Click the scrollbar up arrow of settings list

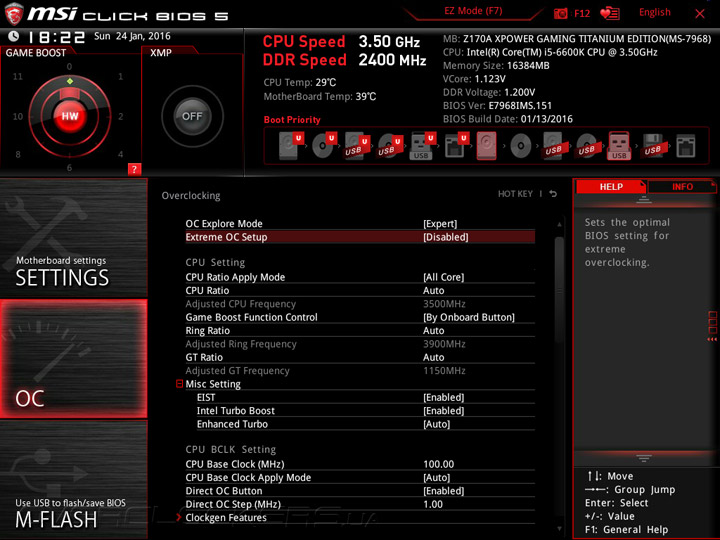[559, 225]
